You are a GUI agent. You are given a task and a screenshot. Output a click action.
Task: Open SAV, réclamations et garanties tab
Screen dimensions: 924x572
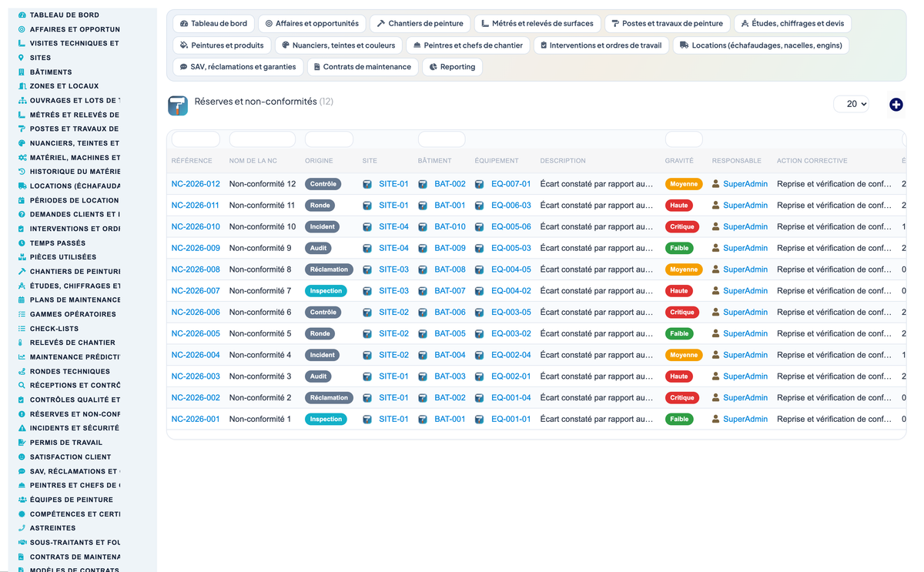[237, 67]
